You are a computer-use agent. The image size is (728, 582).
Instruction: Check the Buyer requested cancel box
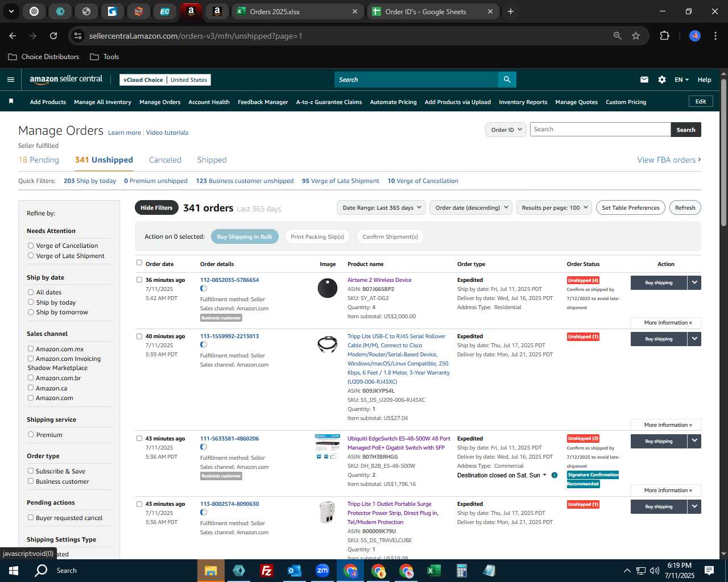[x=31, y=517]
